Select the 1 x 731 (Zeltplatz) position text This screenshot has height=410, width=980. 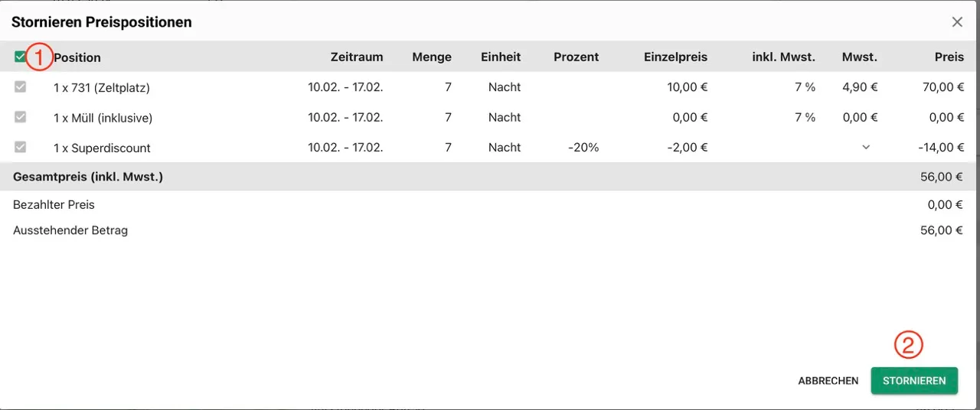[x=101, y=88]
